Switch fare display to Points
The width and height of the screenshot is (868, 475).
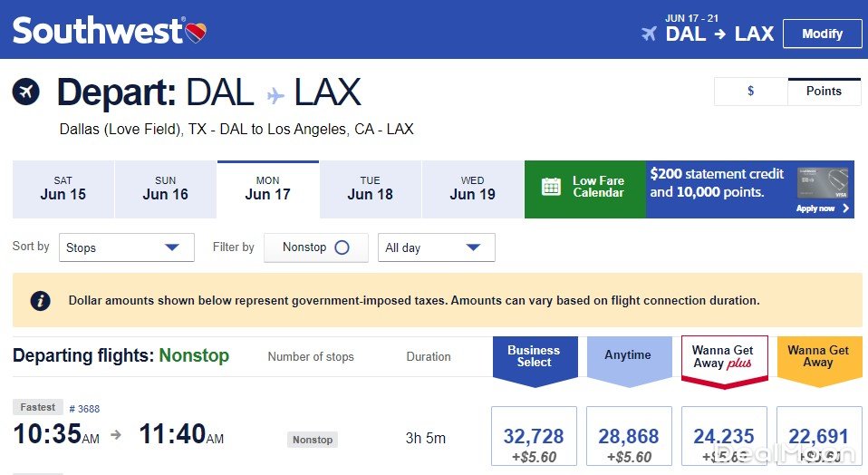pos(824,92)
